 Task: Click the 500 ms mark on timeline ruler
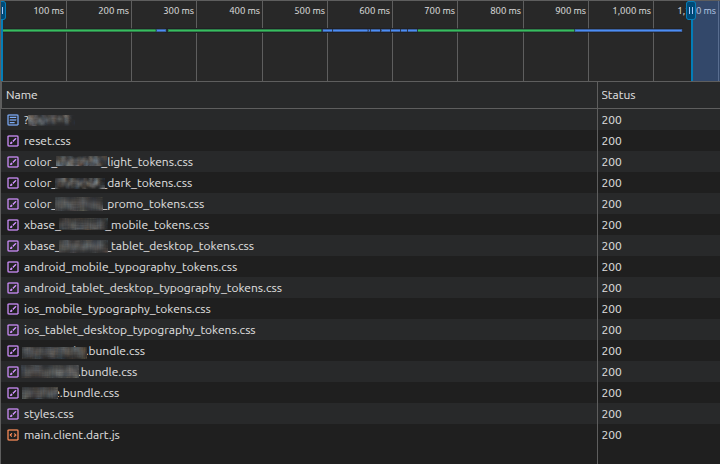pos(309,11)
